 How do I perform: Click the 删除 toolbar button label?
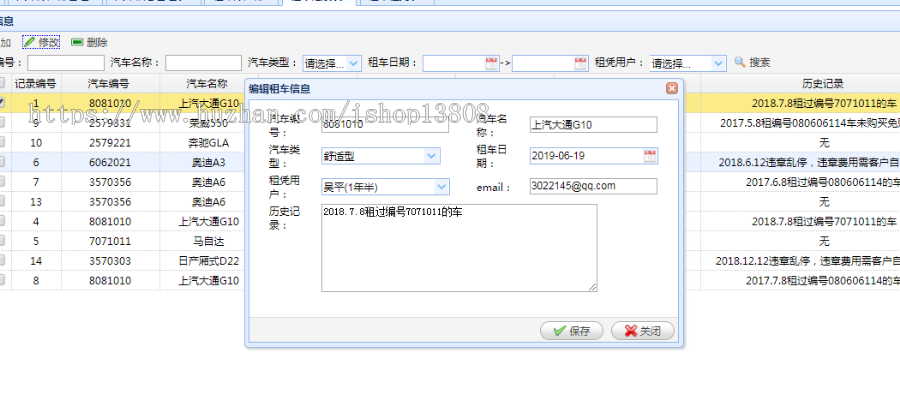97,42
